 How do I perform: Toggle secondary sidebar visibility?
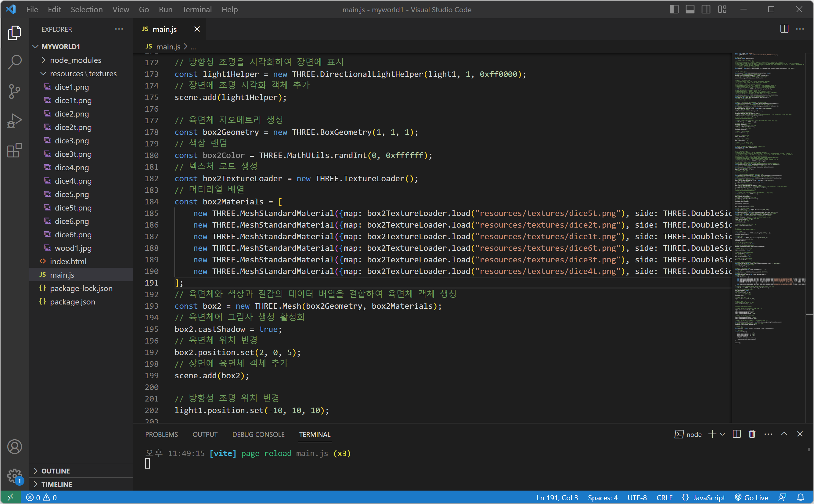[x=706, y=9]
